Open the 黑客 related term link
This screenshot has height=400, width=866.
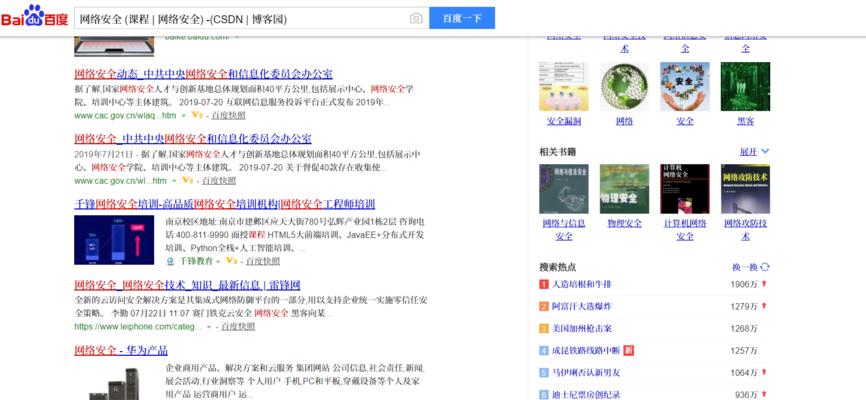(746, 121)
